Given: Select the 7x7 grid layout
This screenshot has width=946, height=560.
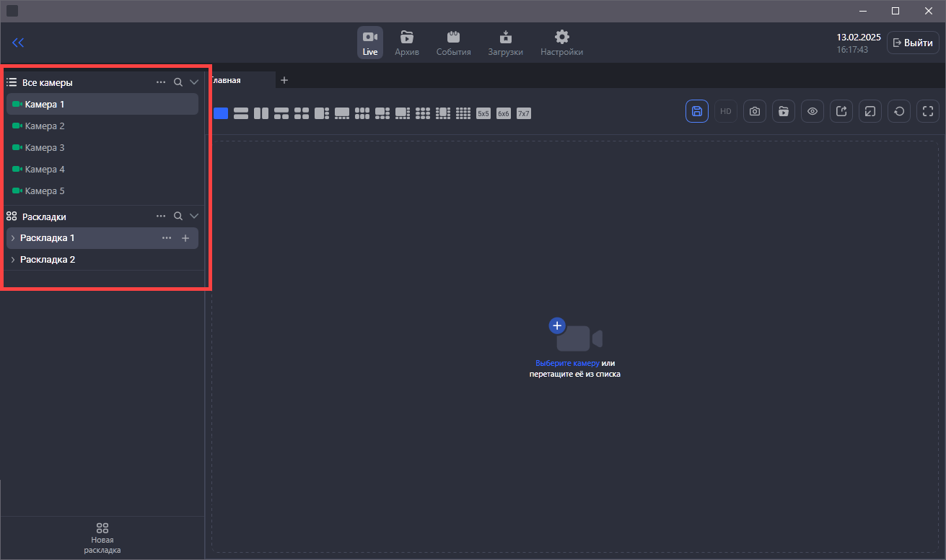Looking at the screenshot, I should [x=524, y=113].
